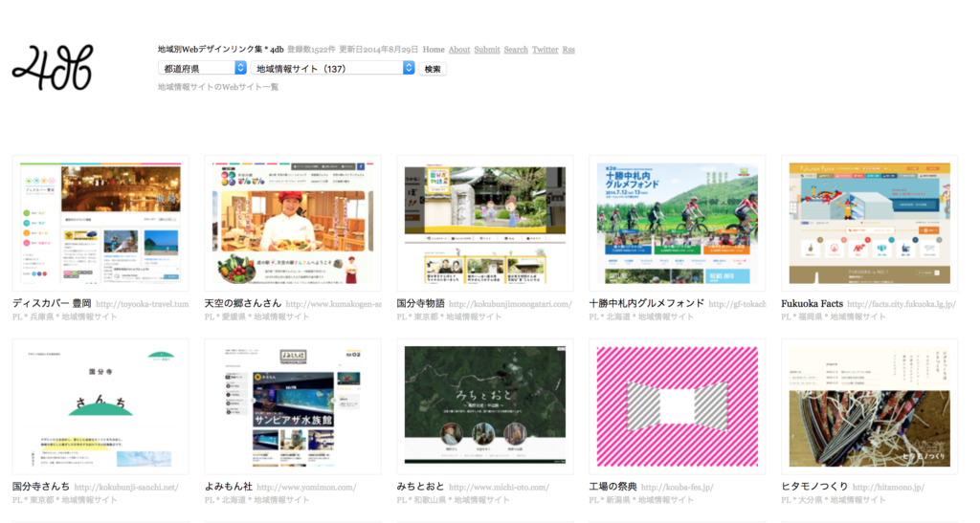Open the 国分寺さんち thumbnail
This screenshot has height=523, width=980.
(x=100, y=407)
